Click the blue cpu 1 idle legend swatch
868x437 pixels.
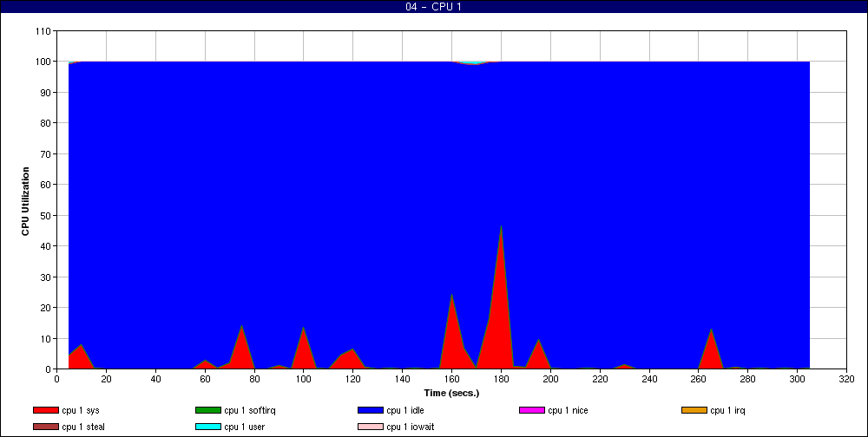click(x=370, y=410)
